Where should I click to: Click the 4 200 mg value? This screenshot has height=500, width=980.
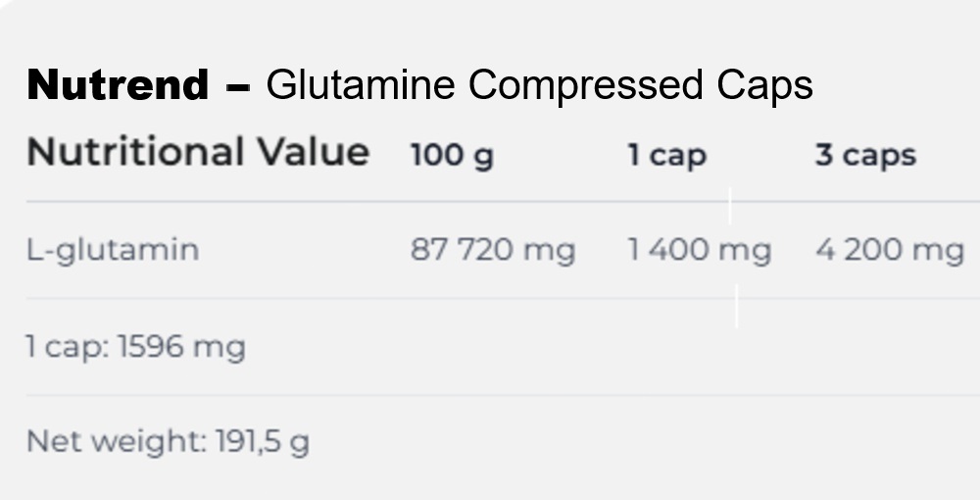tap(890, 250)
